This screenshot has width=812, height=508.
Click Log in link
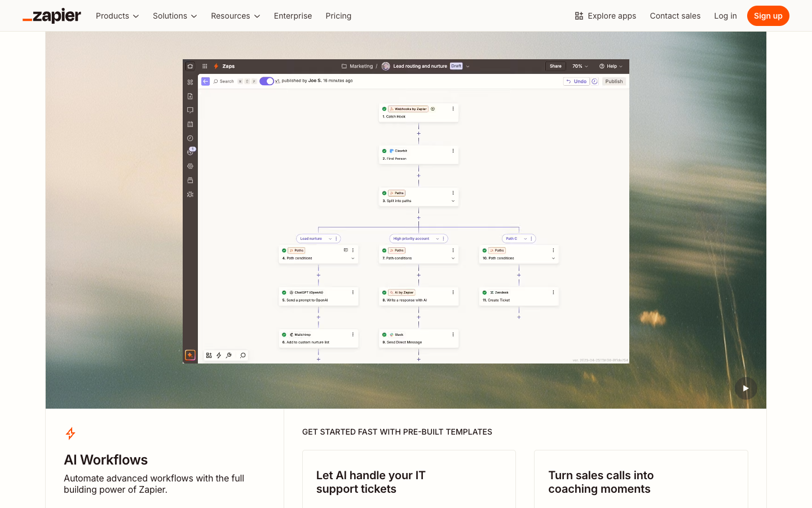tap(725, 16)
